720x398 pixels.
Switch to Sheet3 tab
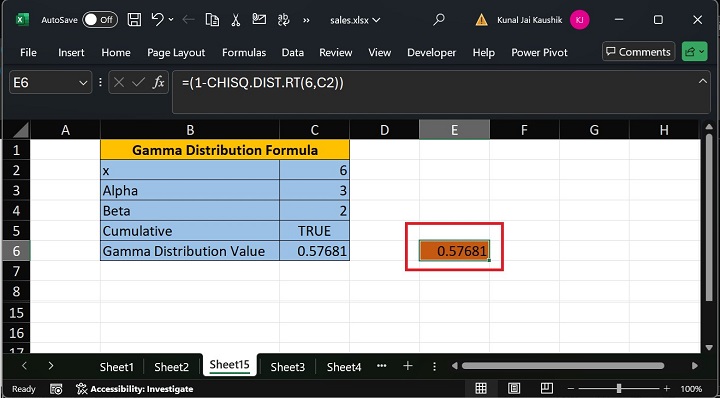(x=287, y=367)
